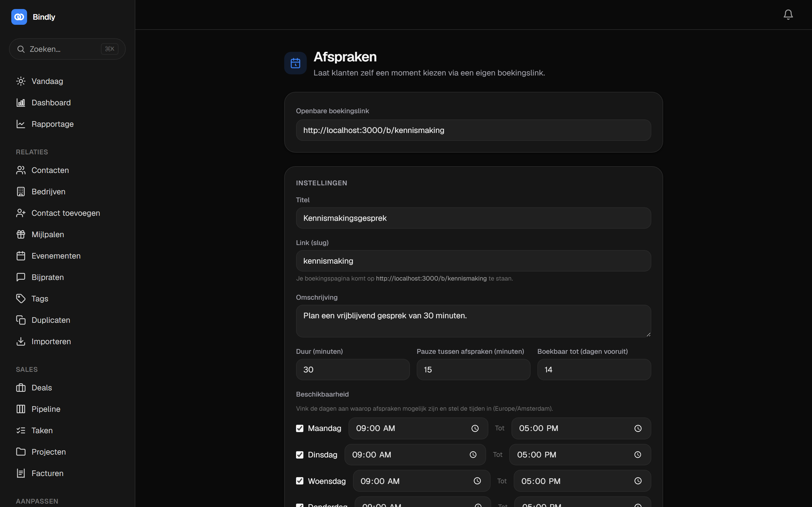Click the Zoeken search field

(x=67, y=49)
